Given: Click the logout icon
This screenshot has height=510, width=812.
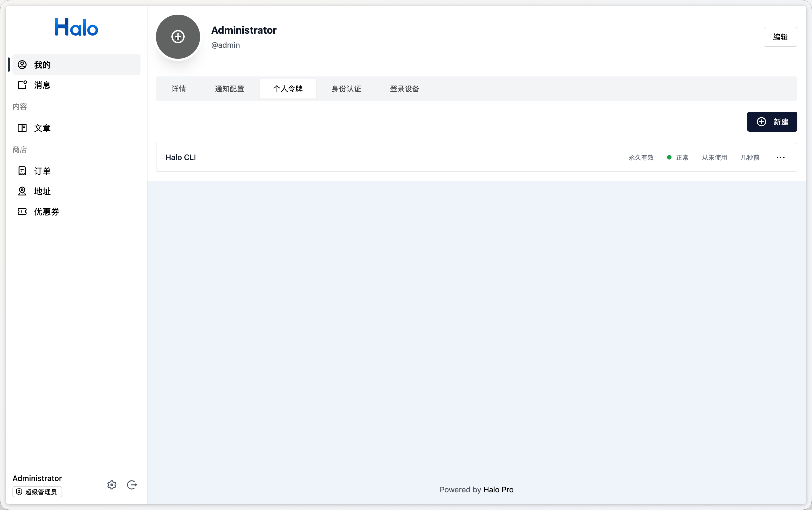Looking at the screenshot, I should 132,485.
